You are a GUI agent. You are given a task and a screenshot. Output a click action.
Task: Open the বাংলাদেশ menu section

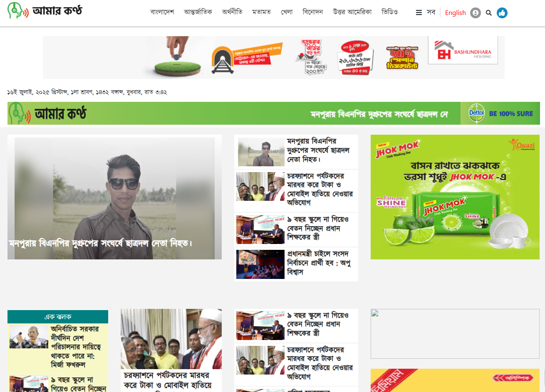click(x=162, y=12)
